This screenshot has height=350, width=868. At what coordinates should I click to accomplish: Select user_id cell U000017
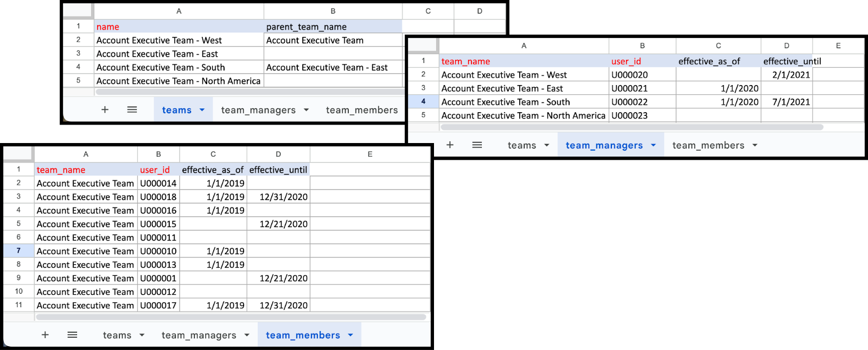(x=158, y=305)
